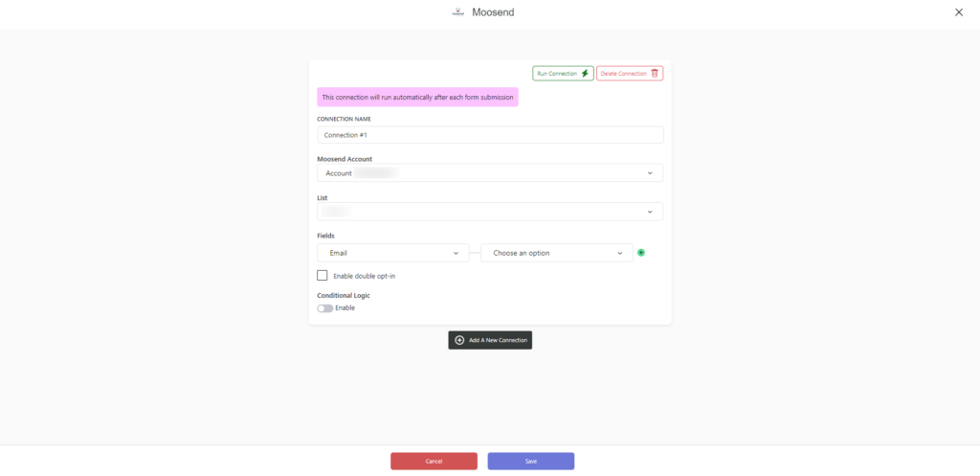Open the Moosend Account dropdown
980x476 pixels.
[490, 173]
